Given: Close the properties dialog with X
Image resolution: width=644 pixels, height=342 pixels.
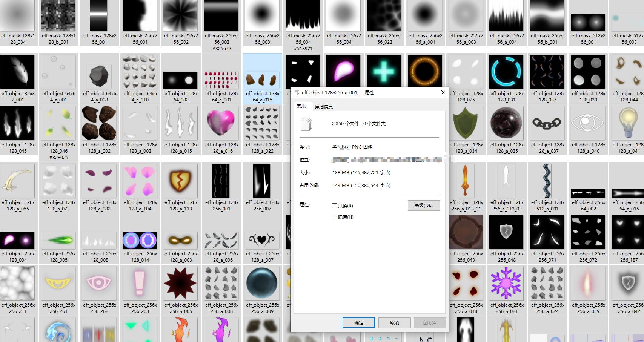Looking at the screenshot, I should (x=443, y=92).
